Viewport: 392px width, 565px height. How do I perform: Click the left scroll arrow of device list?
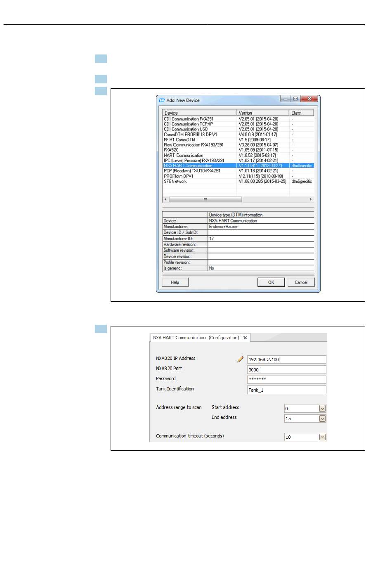tap(165, 199)
